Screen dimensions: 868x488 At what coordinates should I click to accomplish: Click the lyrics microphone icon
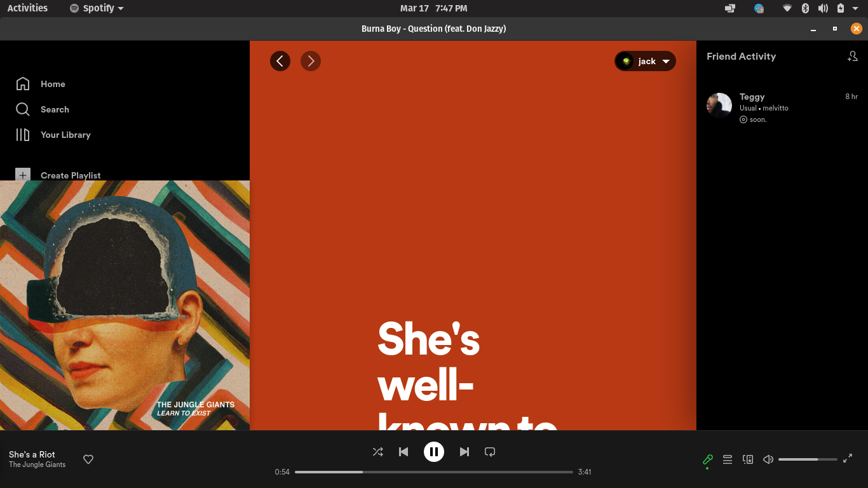707,459
